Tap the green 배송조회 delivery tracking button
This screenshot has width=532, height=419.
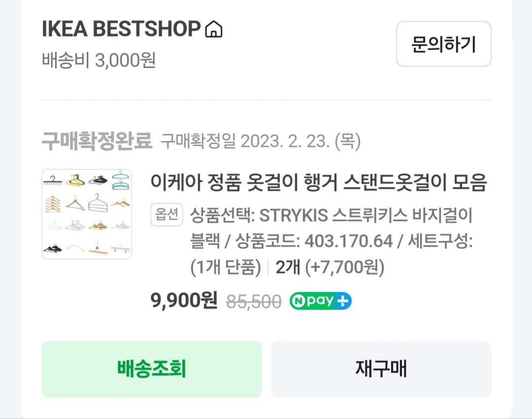pyautogui.click(x=151, y=369)
